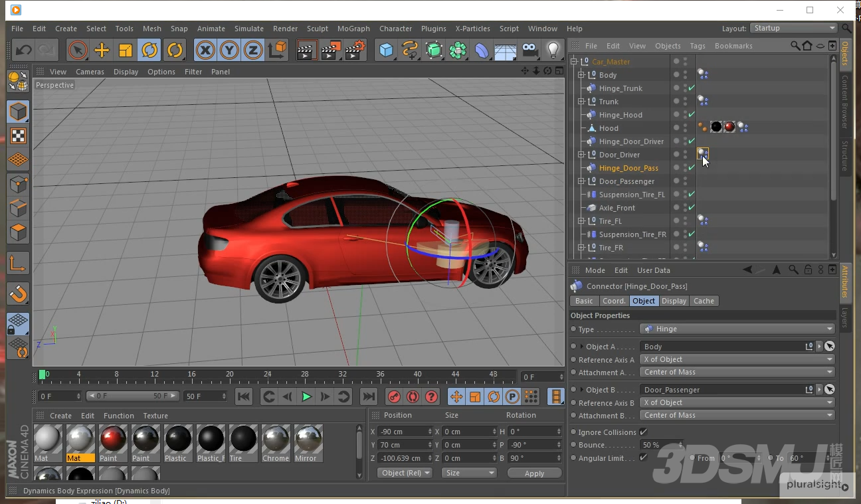Go to start of animation
The image size is (861, 504).
tap(244, 396)
